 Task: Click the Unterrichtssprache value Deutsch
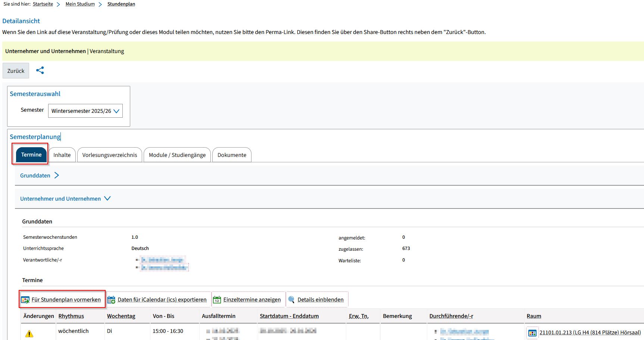click(x=140, y=248)
